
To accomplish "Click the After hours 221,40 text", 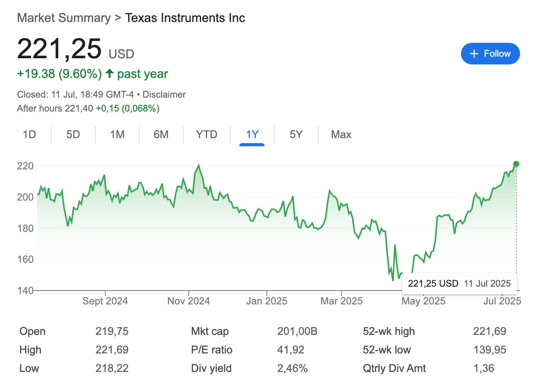I will point(55,108).
